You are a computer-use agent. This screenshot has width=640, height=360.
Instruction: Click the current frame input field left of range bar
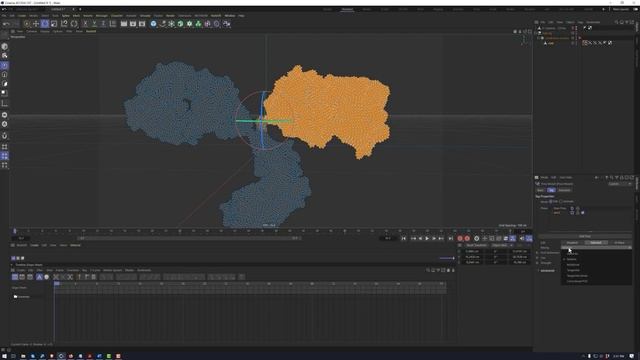coord(21,238)
